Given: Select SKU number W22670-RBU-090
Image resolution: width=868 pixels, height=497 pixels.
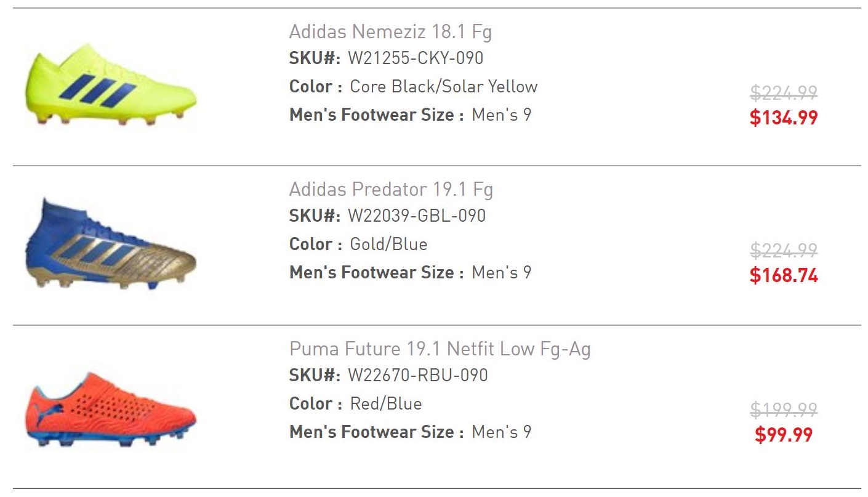Looking at the screenshot, I should point(417,375).
